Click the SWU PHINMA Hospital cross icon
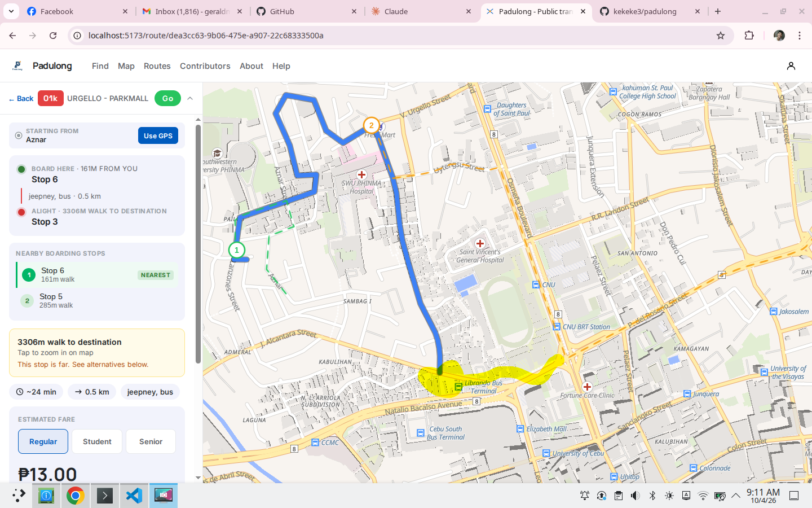Image resolution: width=812 pixels, height=508 pixels. coord(361,174)
